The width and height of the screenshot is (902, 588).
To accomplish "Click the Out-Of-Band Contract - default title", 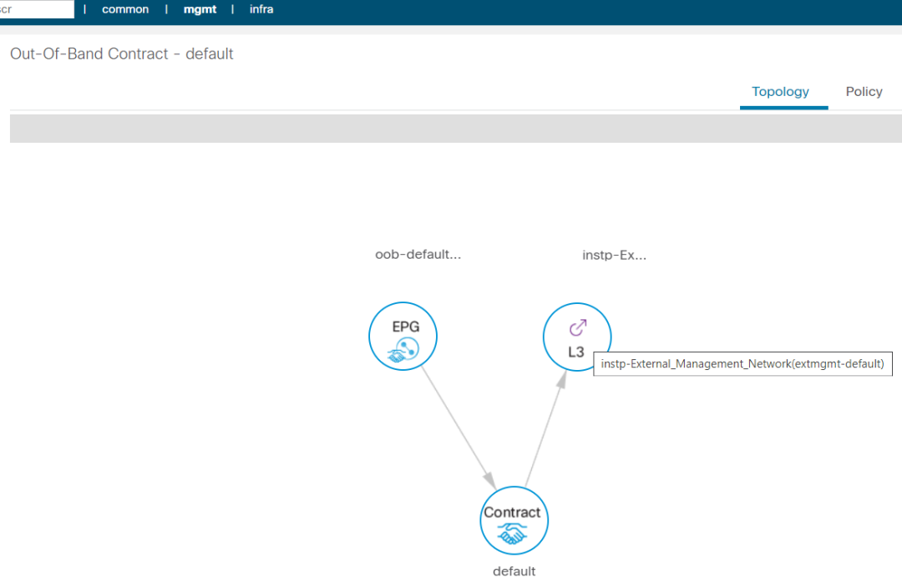I will [121, 54].
